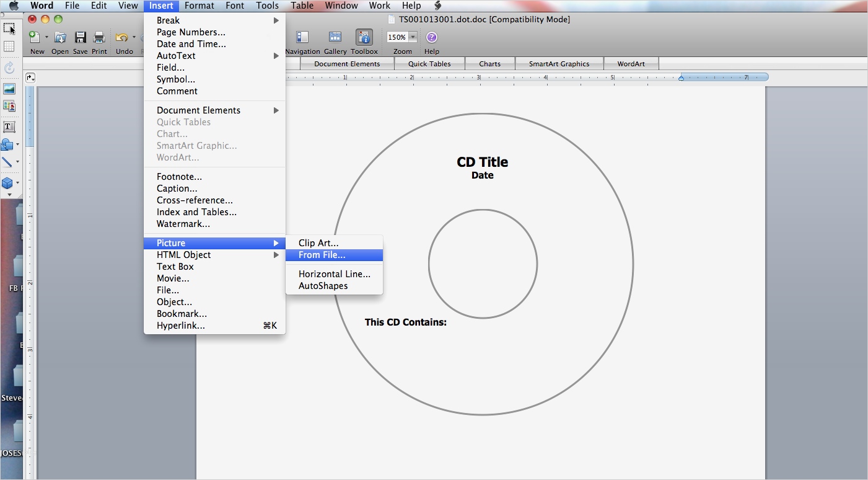Screen dimensions: 868x480
Task: Click the Open document icon
Action: pyautogui.click(x=60, y=38)
